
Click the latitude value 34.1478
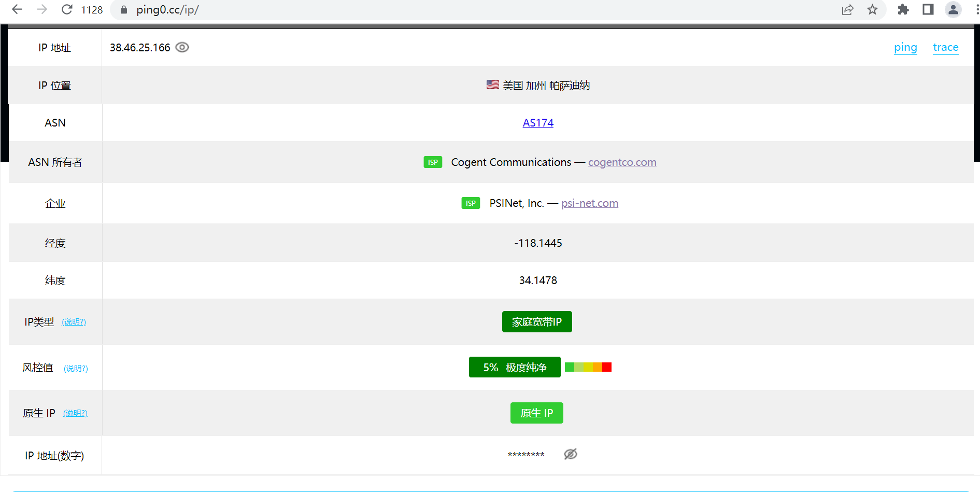[x=538, y=280]
